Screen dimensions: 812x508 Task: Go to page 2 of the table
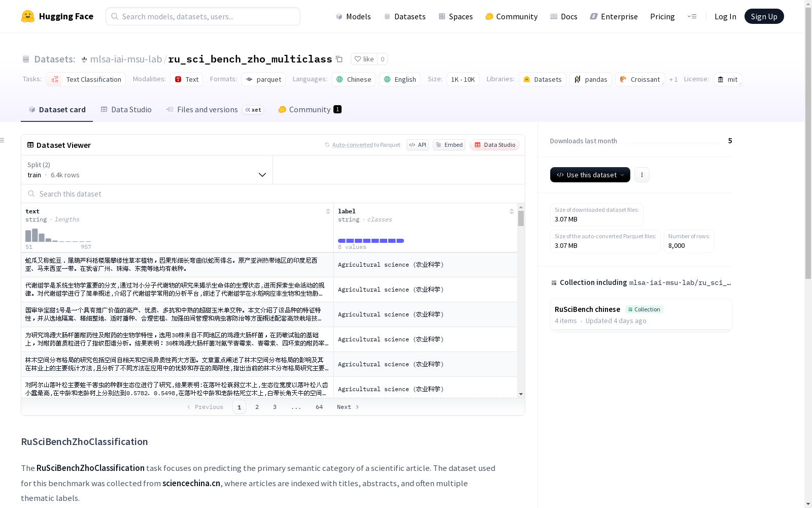[257, 407]
